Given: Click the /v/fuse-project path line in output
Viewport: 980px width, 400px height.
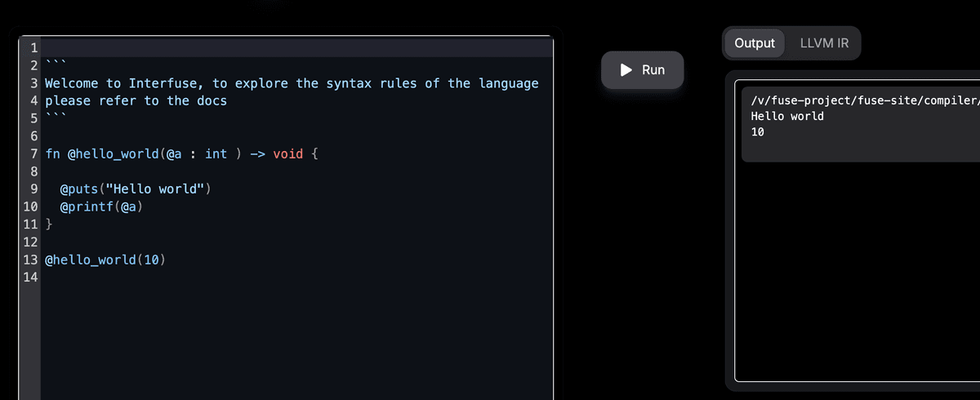Looking at the screenshot, I should (x=864, y=100).
